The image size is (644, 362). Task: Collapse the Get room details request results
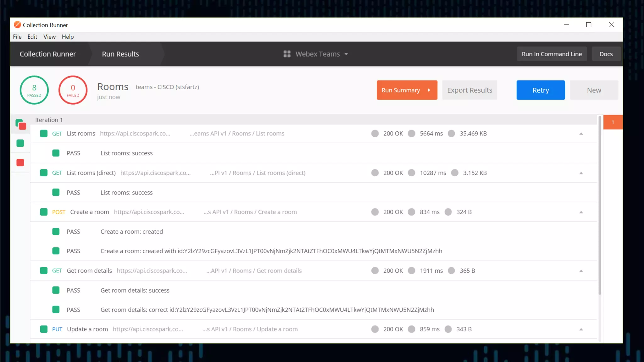pyautogui.click(x=581, y=271)
